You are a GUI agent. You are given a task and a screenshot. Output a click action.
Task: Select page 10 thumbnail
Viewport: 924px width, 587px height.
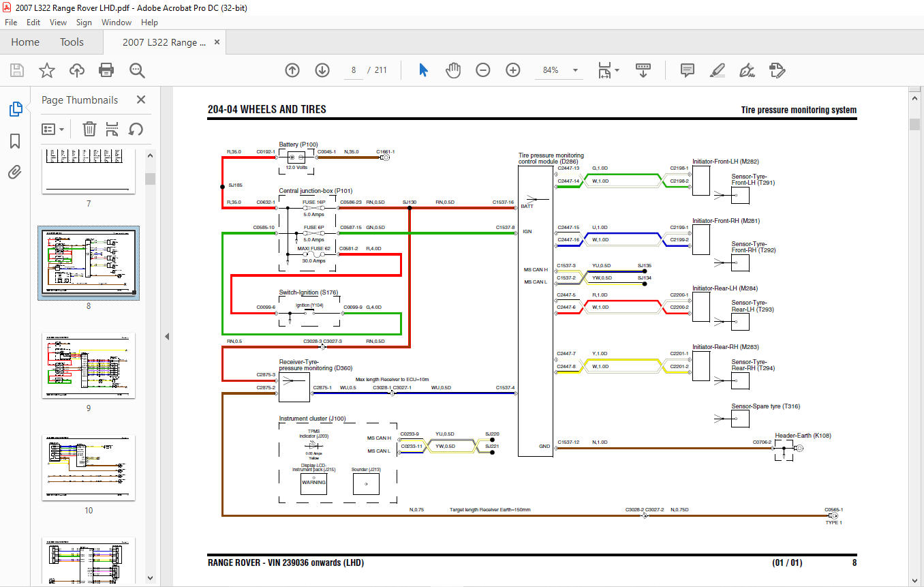pos(89,468)
